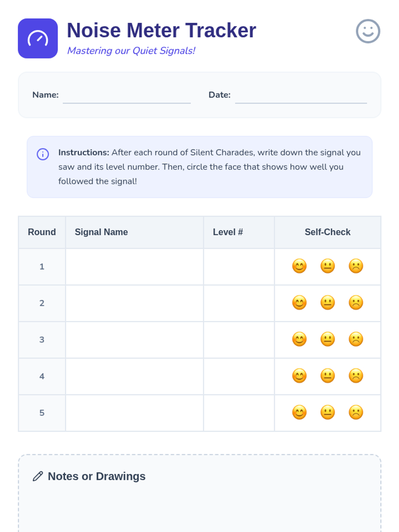
Task: Click the Level # cell for round 5
Action: (x=239, y=413)
